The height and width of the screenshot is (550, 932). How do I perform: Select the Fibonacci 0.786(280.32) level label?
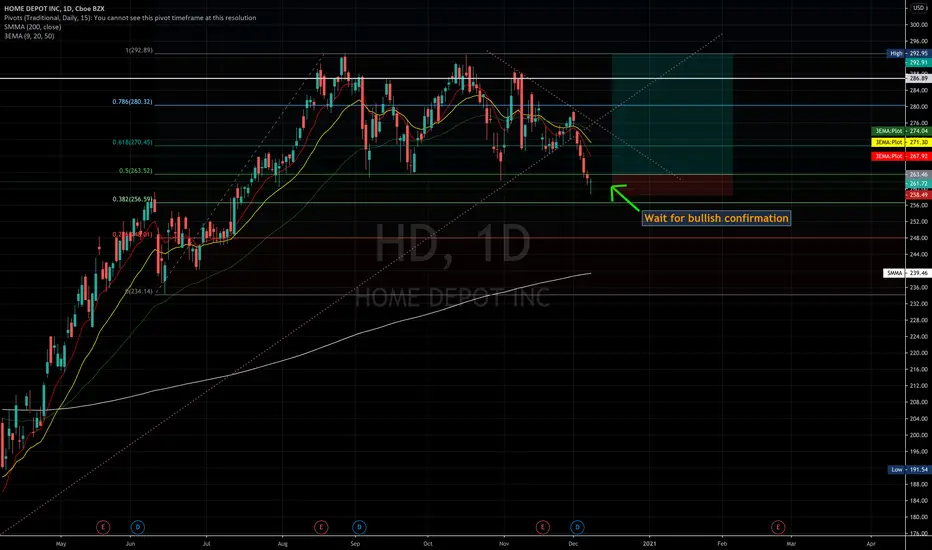132,102
